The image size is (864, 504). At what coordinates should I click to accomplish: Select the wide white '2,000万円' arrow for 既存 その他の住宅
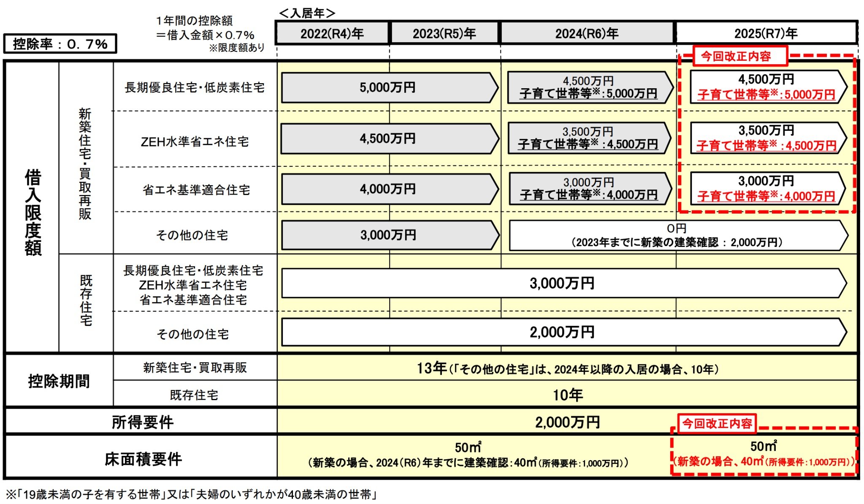[x=564, y=332]
